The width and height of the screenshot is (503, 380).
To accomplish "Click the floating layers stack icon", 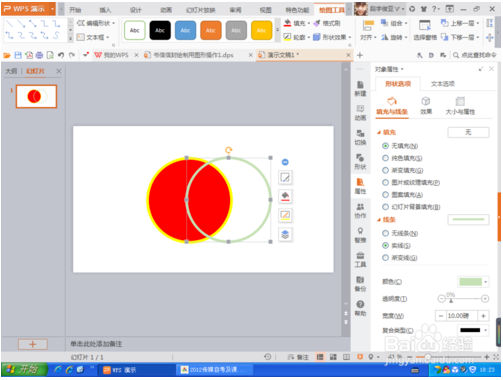I will (285, 234).
